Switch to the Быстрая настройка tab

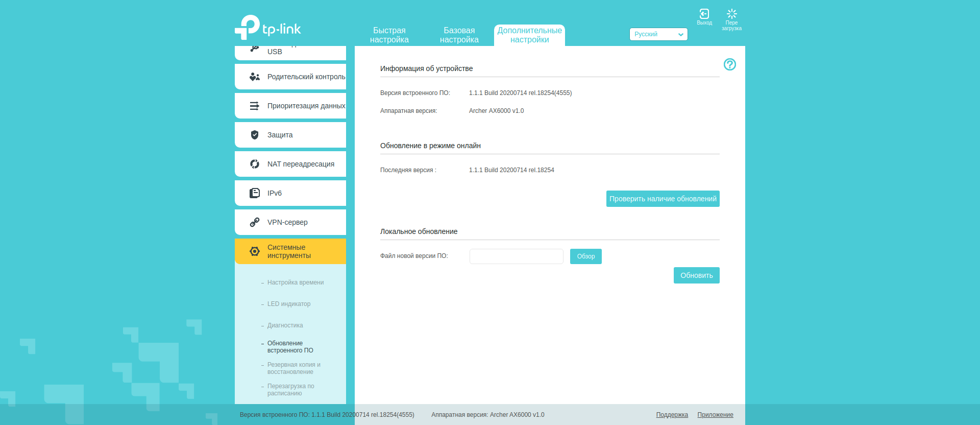point(389,35)
